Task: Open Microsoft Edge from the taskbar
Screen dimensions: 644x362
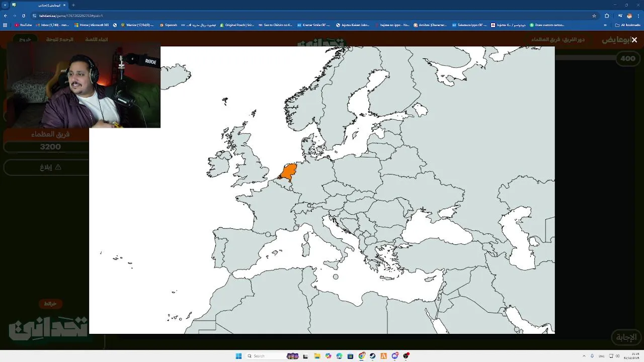Action: click(339, 356)
